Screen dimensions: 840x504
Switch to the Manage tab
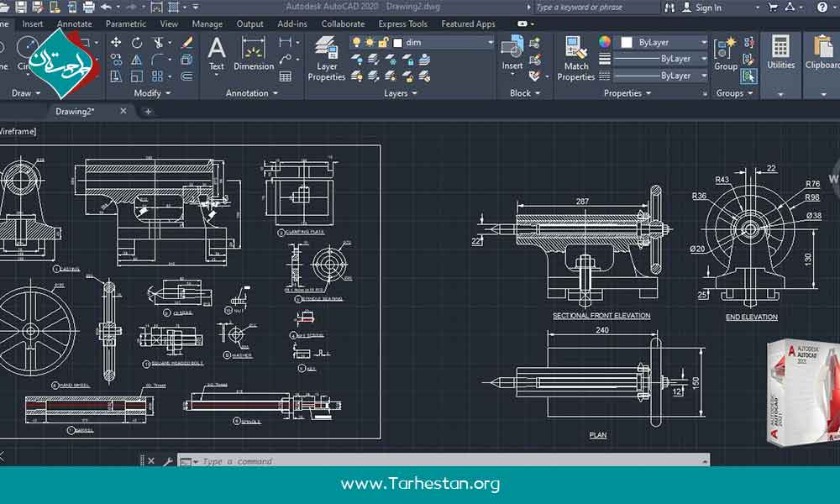tap(207, 24)
